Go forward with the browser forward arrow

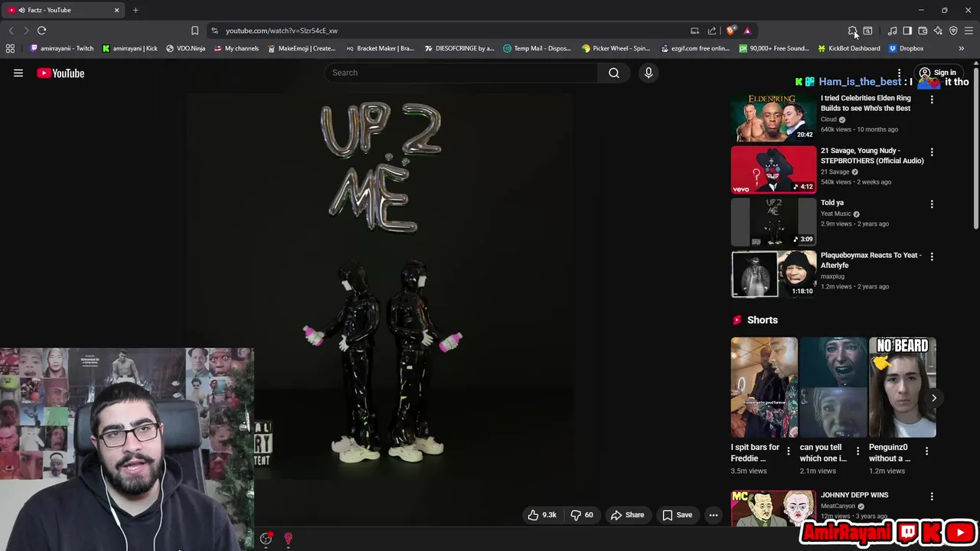[25, 31]
